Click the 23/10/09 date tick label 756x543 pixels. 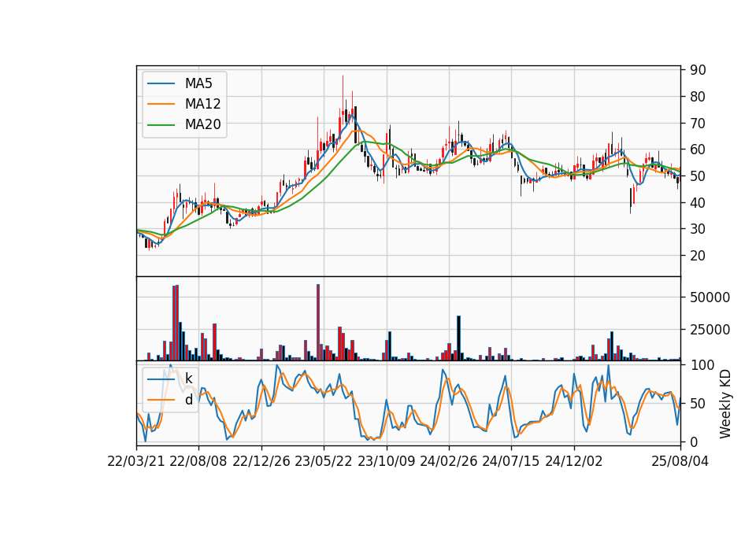pyautogui.click(x=386, y=461)
